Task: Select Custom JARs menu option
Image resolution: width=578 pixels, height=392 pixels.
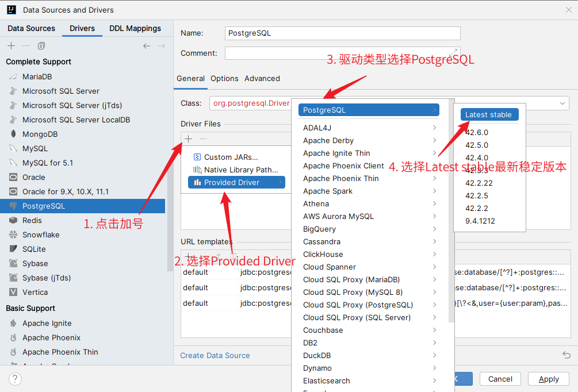Action: (x=231, y=157)
